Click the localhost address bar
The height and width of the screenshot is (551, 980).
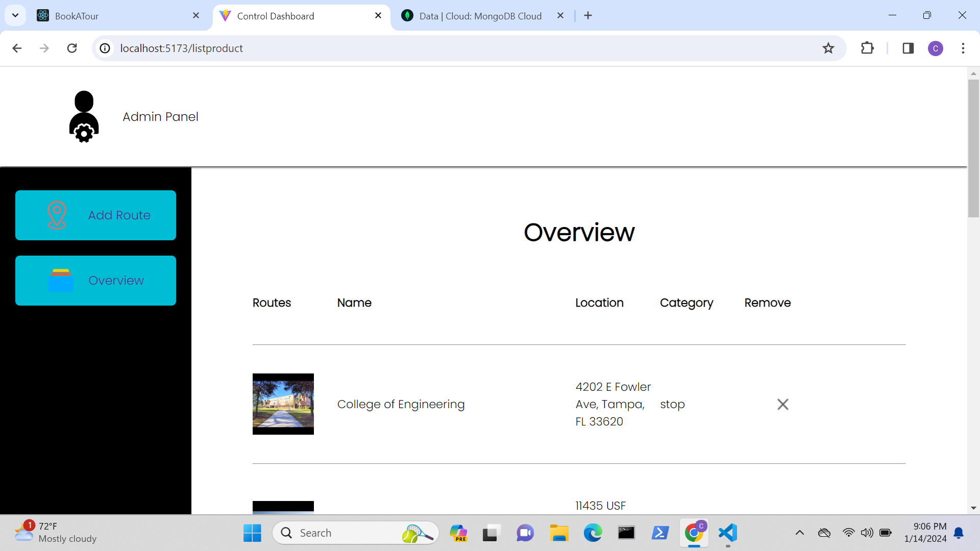(408, 48)
